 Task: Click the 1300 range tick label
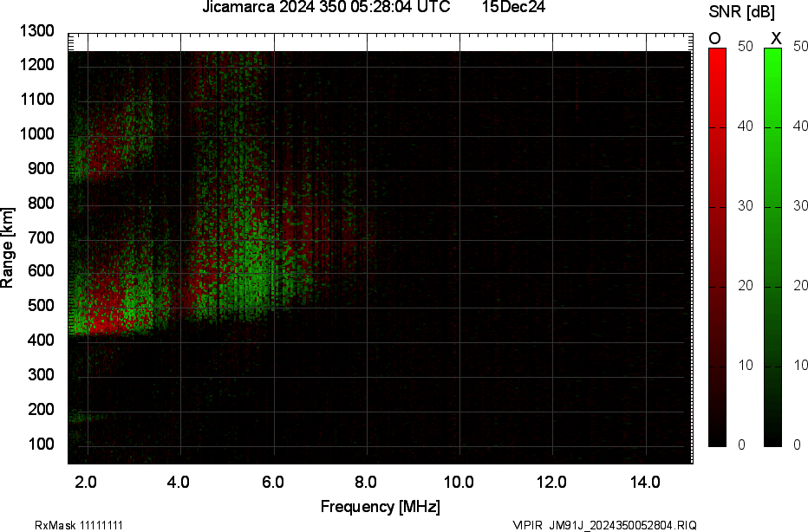[37, 31]
